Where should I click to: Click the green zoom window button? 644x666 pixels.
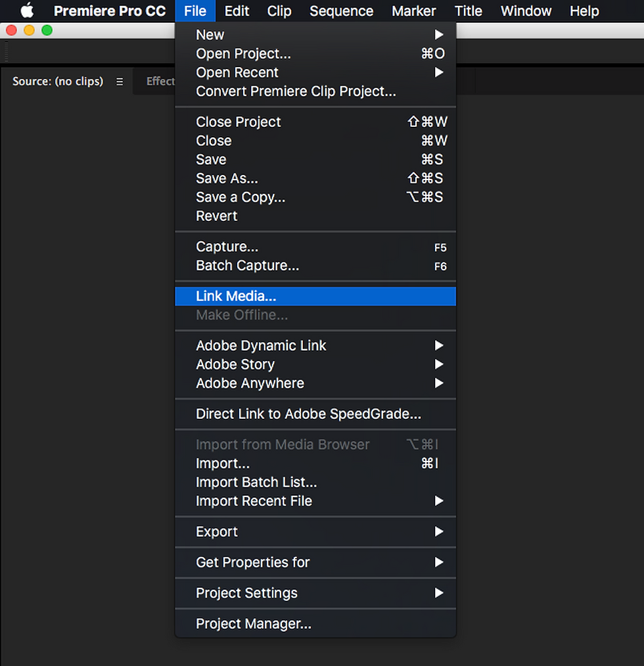pos(47,30)
